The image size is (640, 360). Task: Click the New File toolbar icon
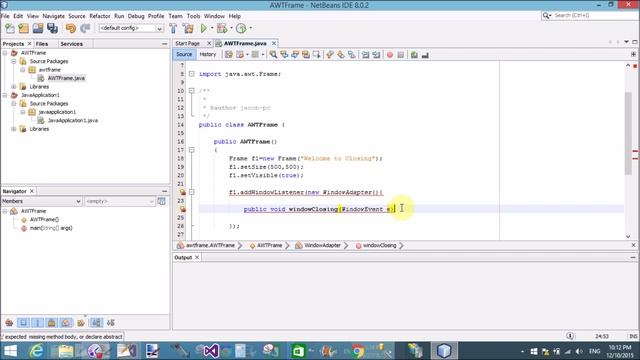pyautogui.click(x=10, y=28)
